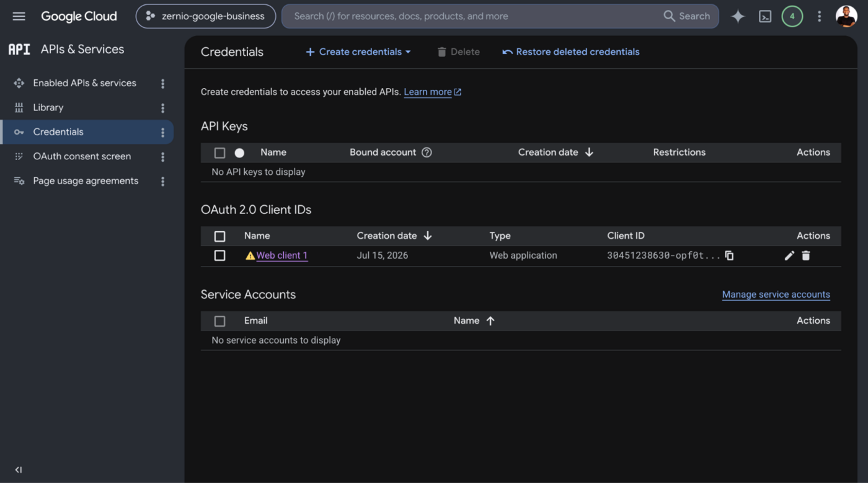Open the top bar three-dot settings menu
The height and width of the screenshot is (483, 868).
tap(819, 17)
